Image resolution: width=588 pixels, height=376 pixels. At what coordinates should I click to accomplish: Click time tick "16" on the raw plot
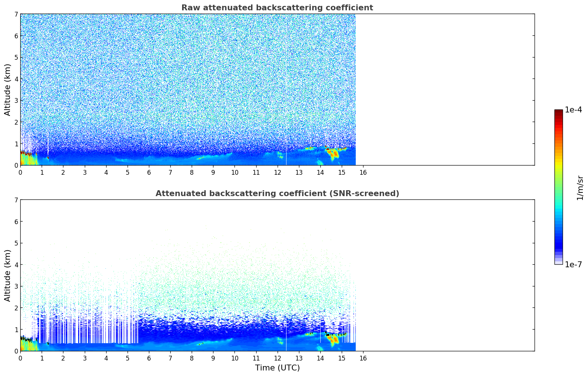(363, 172)
